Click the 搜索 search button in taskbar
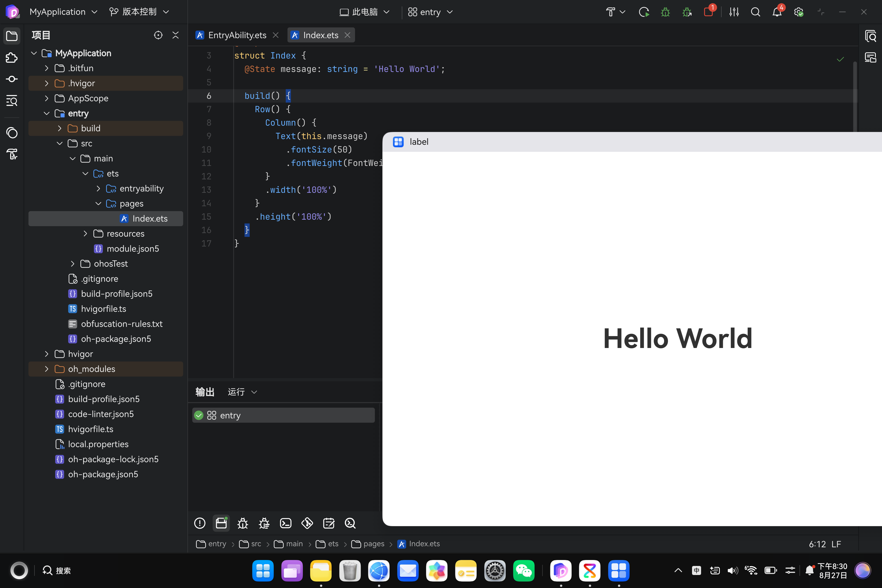This screenshot has width=882, height=588. pos(57,571)
